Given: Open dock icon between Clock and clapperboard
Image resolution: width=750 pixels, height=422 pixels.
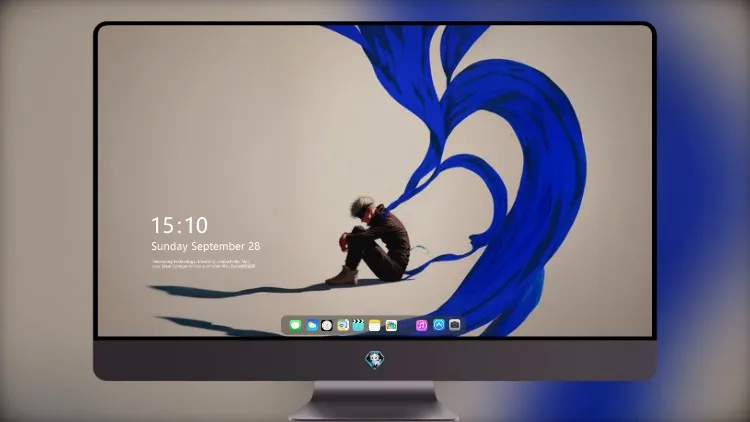Looking at the screenshot, I should [x=342, y=325].
